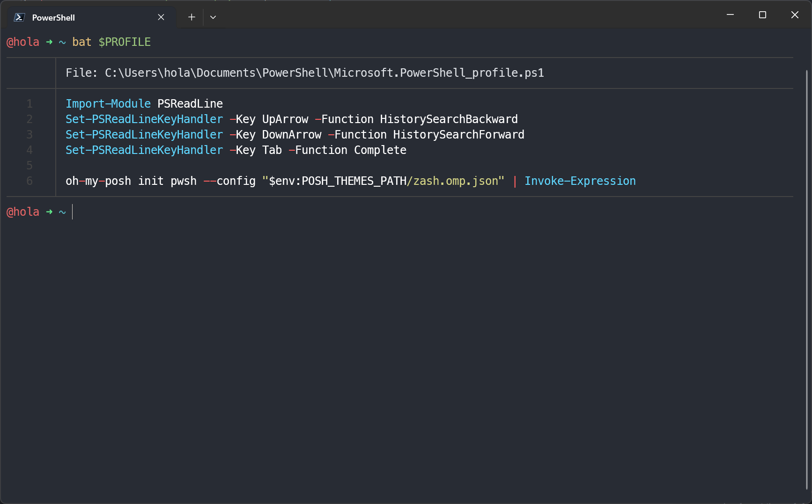Click 'HistorySearchBackward' text
812x504 pixels.
[x=449, y=119]
